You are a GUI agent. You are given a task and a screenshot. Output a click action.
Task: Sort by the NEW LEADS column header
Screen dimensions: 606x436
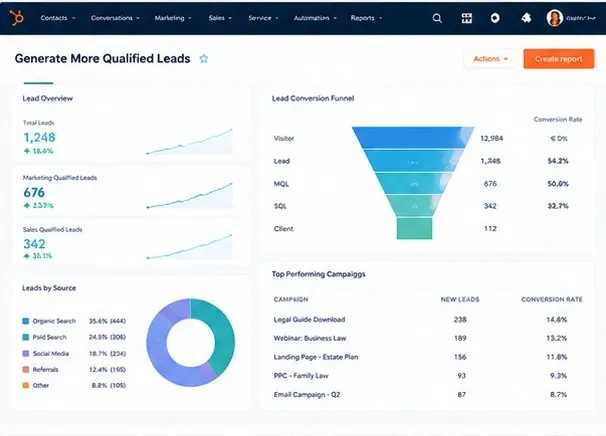point(460,300)
